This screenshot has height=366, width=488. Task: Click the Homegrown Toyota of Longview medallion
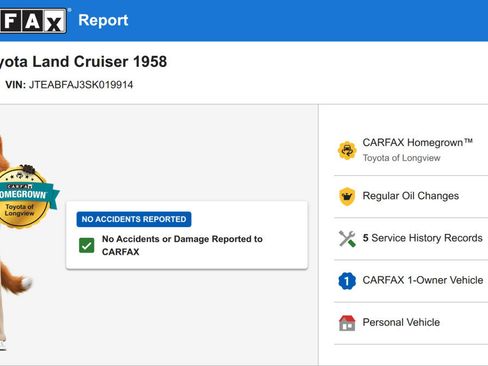25,198
